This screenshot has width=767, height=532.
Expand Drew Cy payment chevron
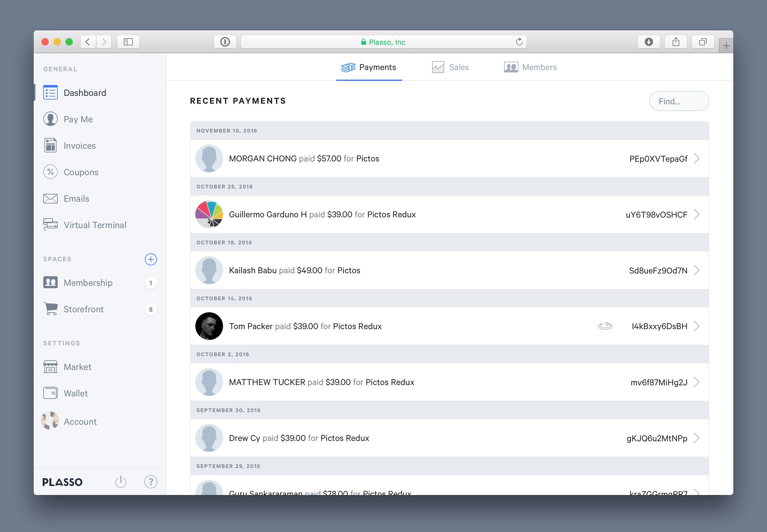pyautogui.click(x=697, y=438)
